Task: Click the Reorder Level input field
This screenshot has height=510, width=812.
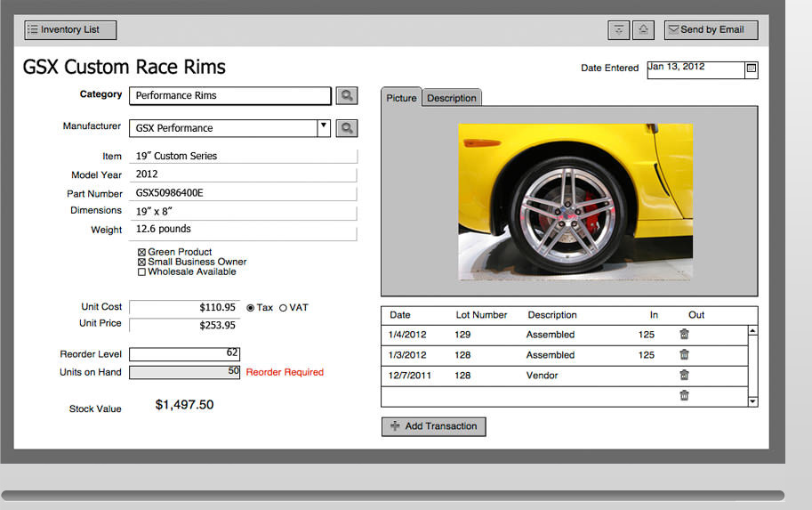Action: pyautogui.click(x=184, y=354)
